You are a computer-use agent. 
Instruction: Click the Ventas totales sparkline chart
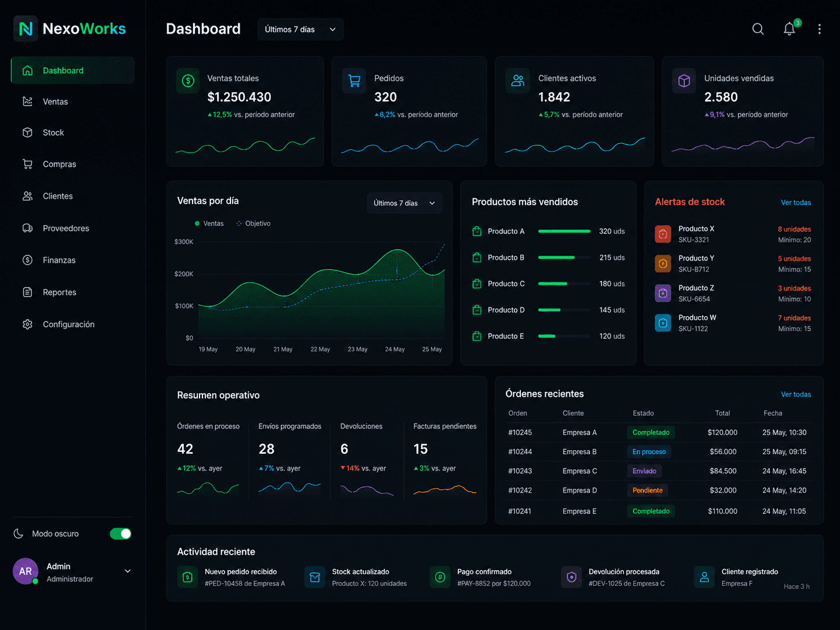pos(245,146)
